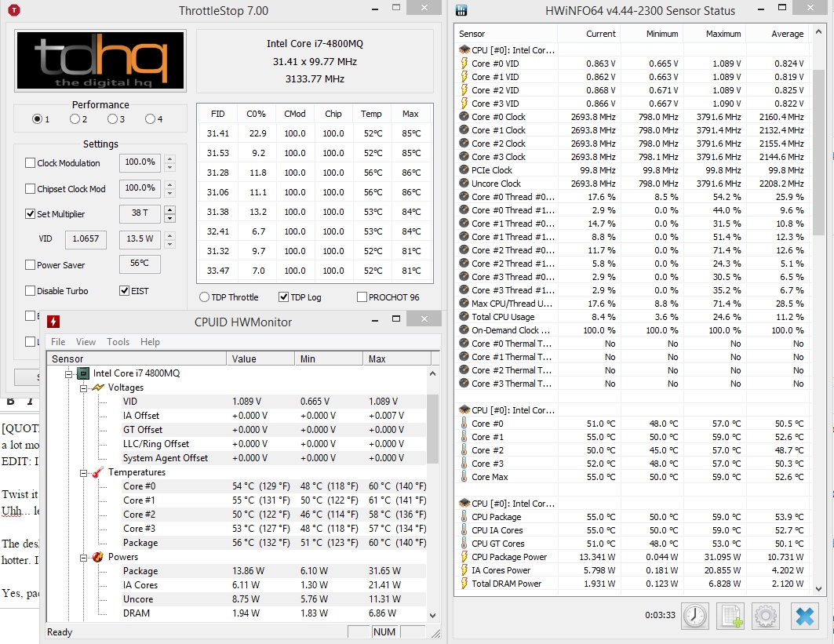
Task: Click ThrottleStop red title bar icon
Action: click(x=14, y=10)
